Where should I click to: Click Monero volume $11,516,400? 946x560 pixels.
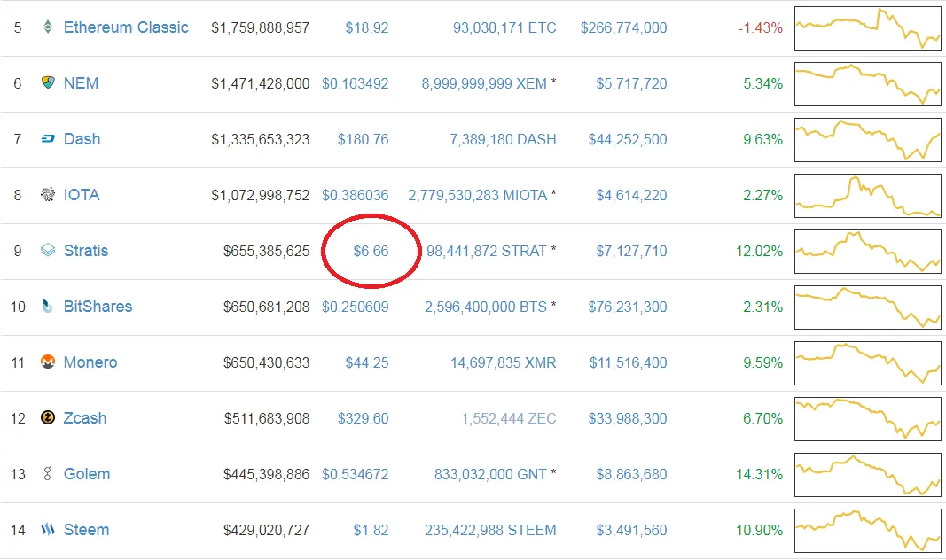pyautogui.click(x=628, y=363)
